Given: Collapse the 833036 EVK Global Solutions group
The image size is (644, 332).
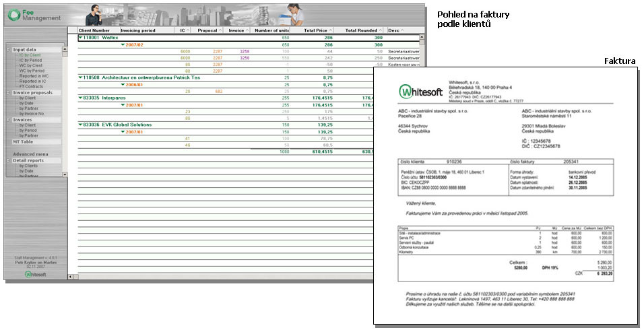Looking at the screenshot, I should click(80, 125).
